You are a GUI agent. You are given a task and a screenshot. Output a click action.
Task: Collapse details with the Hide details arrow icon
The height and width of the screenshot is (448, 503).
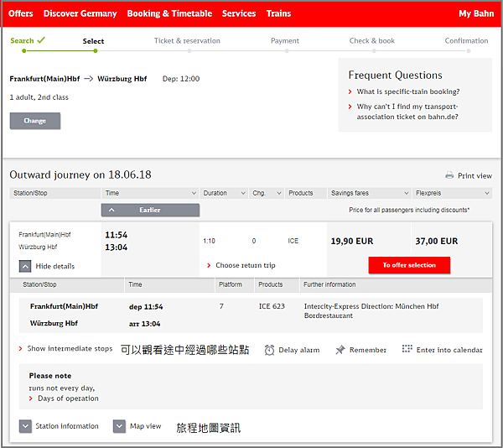pyautogui.click(x=25, y=266)
